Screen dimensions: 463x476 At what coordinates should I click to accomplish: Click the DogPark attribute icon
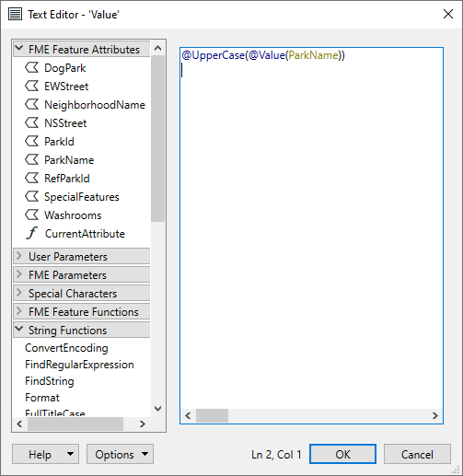coord(32,67)
